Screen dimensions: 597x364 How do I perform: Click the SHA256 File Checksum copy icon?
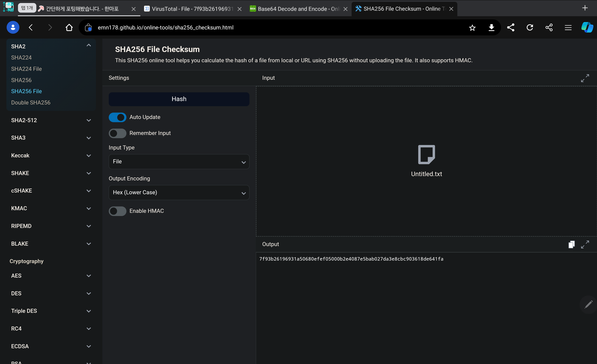[x=571, y=244]
